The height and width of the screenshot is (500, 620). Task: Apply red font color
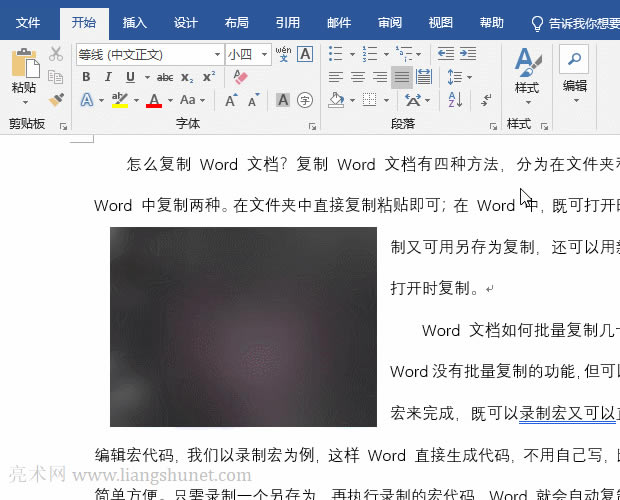coord(154,100)
